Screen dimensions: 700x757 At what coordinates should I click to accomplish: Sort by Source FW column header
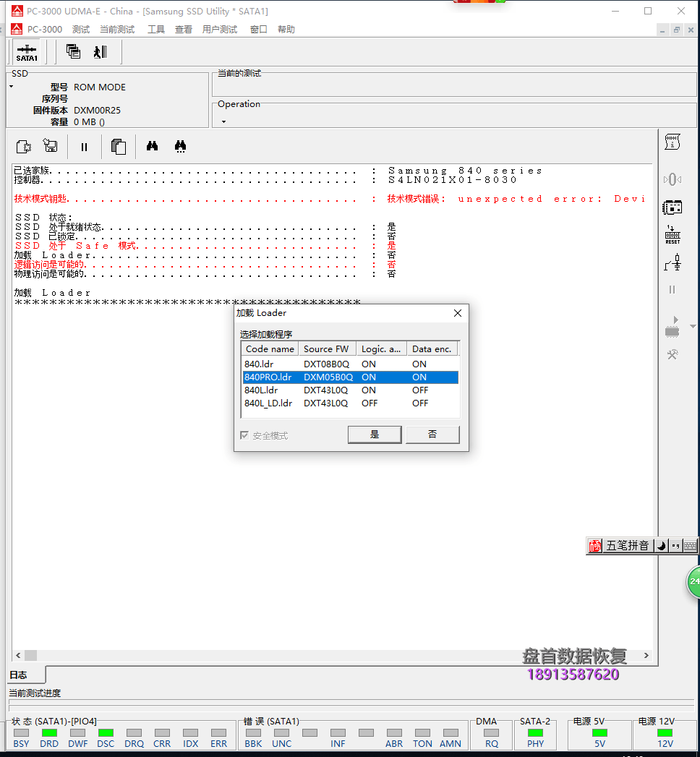pyautogui.click(x=328, y=349)
